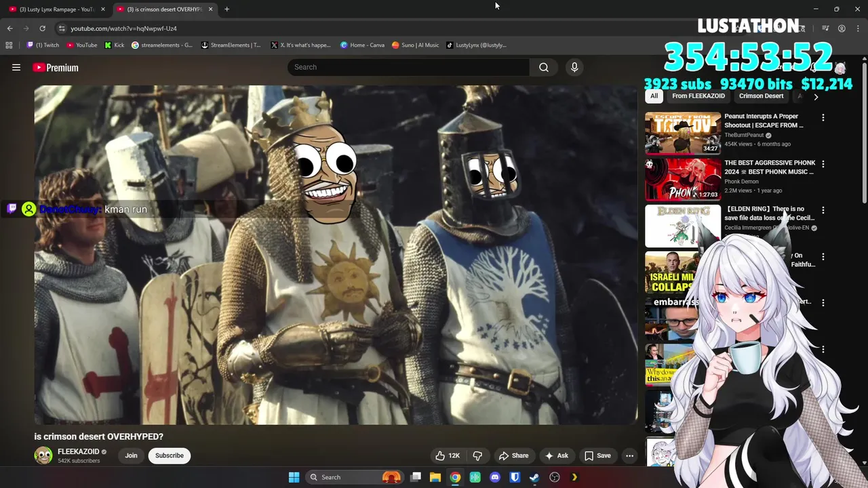Select the Crimson Desert chip

point(761,96)
